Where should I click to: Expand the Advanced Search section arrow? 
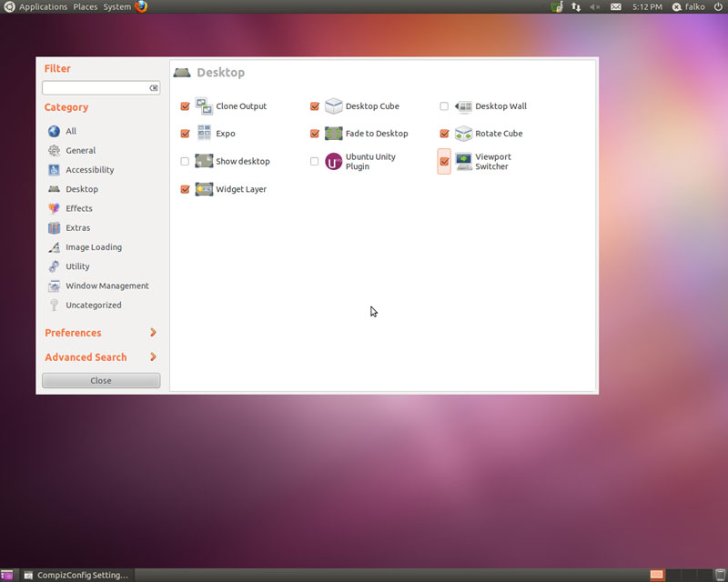pyautogui.click(x=153, y=356)
